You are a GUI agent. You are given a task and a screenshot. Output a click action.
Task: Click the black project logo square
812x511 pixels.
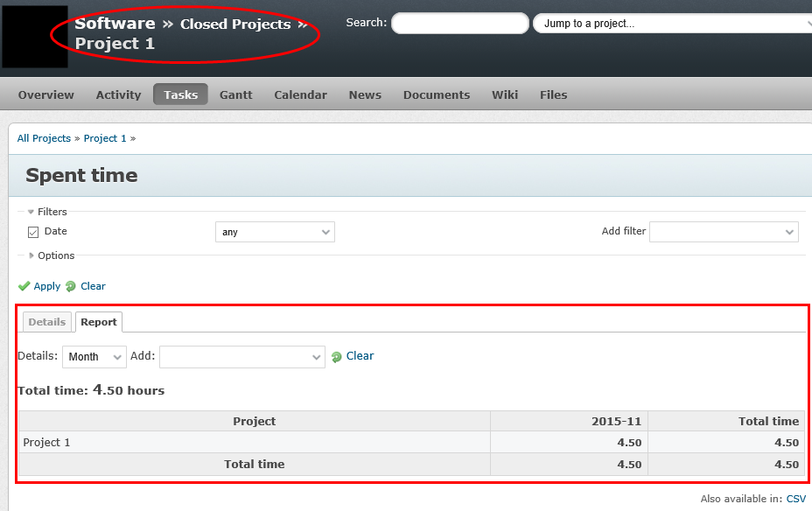[x=35, y=37]
